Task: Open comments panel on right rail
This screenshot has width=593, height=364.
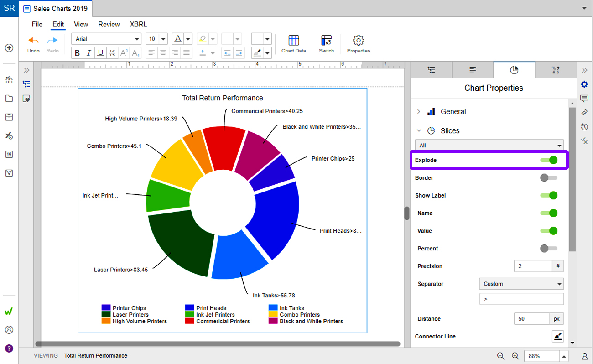Action: point(584,99)
